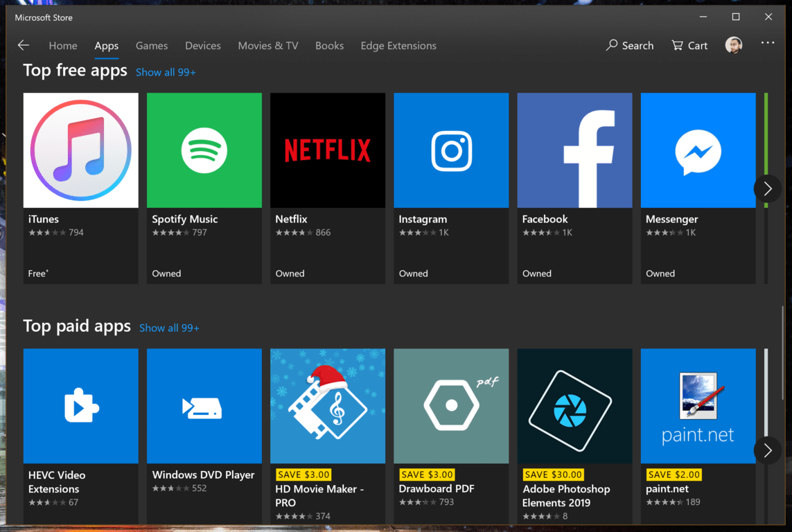Screen dimensions: 792x532
Task: Click the iTunes star rating 794
Action: tap(56, 233)
